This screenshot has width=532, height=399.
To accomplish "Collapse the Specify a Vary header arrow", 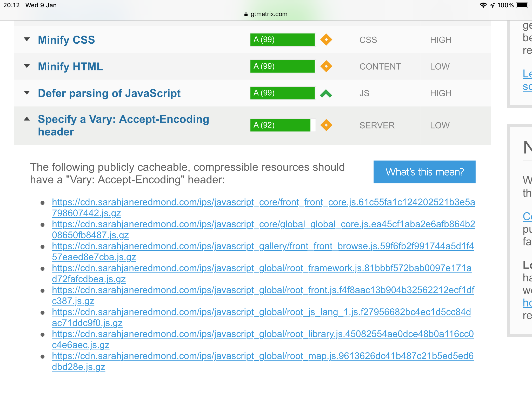I will [27, 119].
